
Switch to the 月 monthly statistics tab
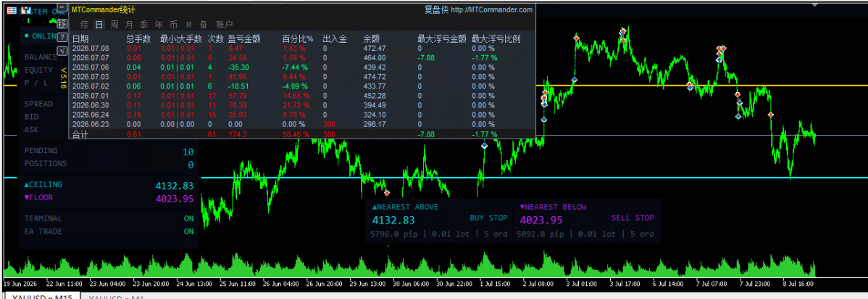(x=129, y=25)
